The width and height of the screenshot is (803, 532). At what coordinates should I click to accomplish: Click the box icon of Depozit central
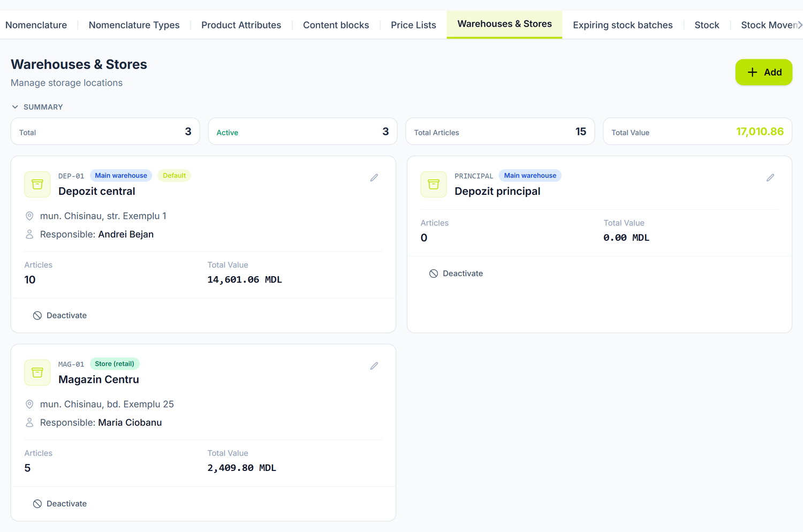pos(37,184)
